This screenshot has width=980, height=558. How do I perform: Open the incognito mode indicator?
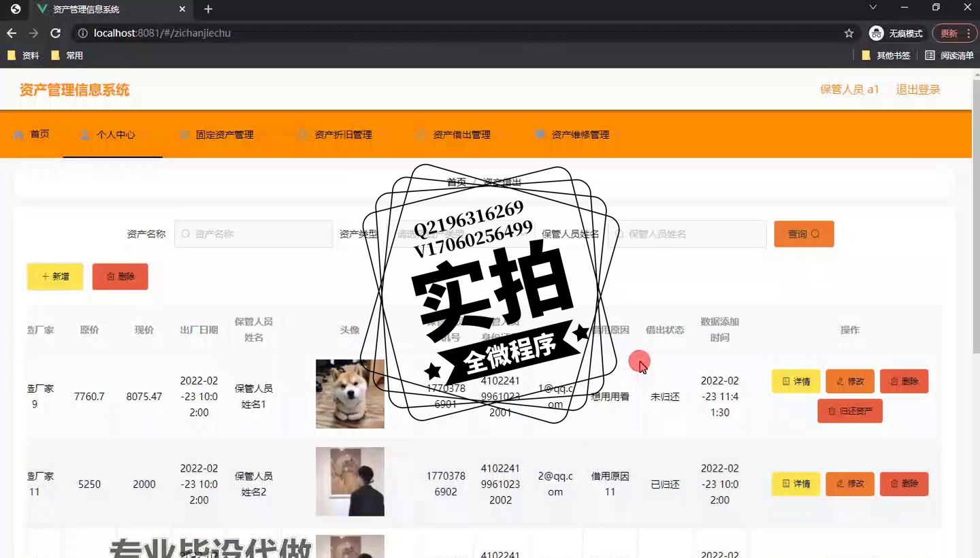pos(896,33)
